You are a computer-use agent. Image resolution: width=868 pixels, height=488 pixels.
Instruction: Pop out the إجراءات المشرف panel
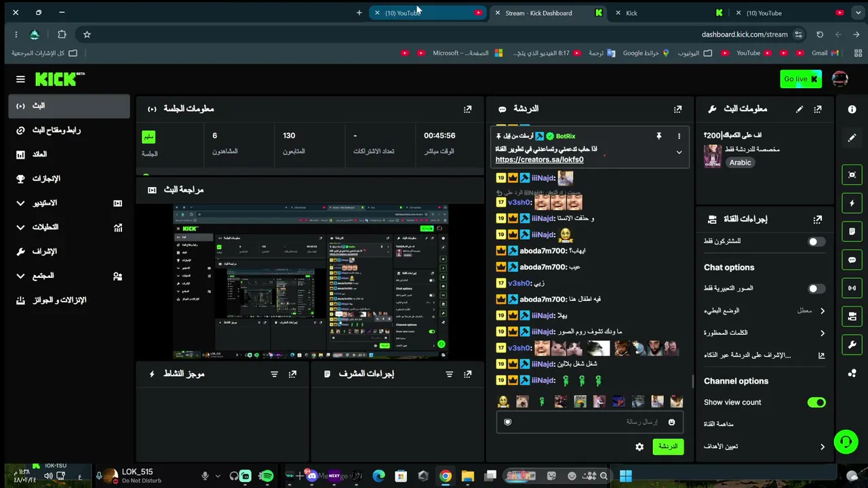[x=467, y=374]
